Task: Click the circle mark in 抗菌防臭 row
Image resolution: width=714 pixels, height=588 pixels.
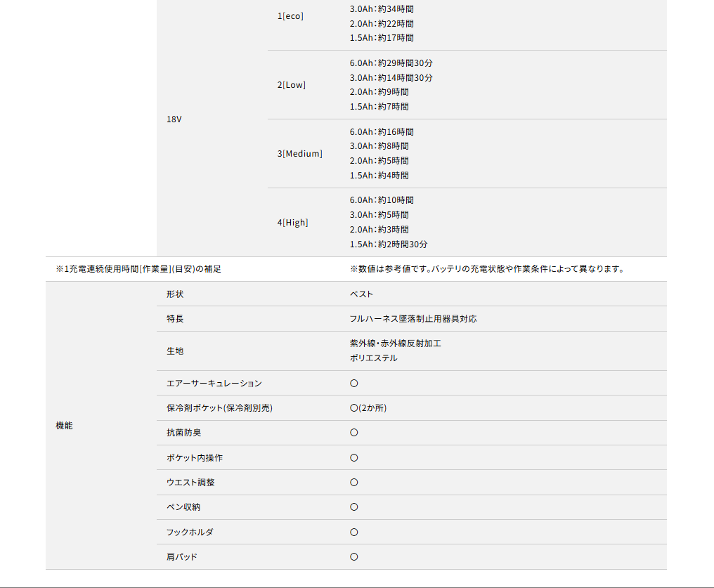Action: point(354,433)
